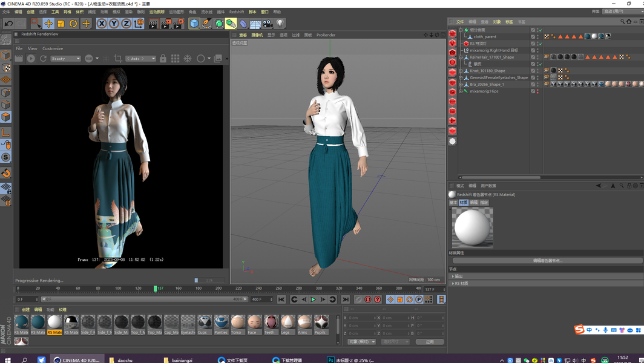The image size is (644, 363).
Task: Open the Beauty AOV dropdown
Action: coord(65,59)
